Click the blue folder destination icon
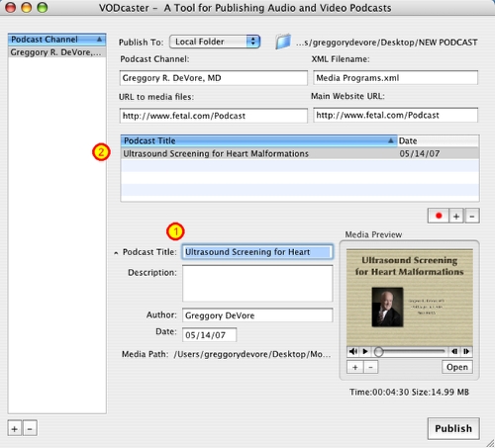The image size is (495, 448). [x=283, y=42]
